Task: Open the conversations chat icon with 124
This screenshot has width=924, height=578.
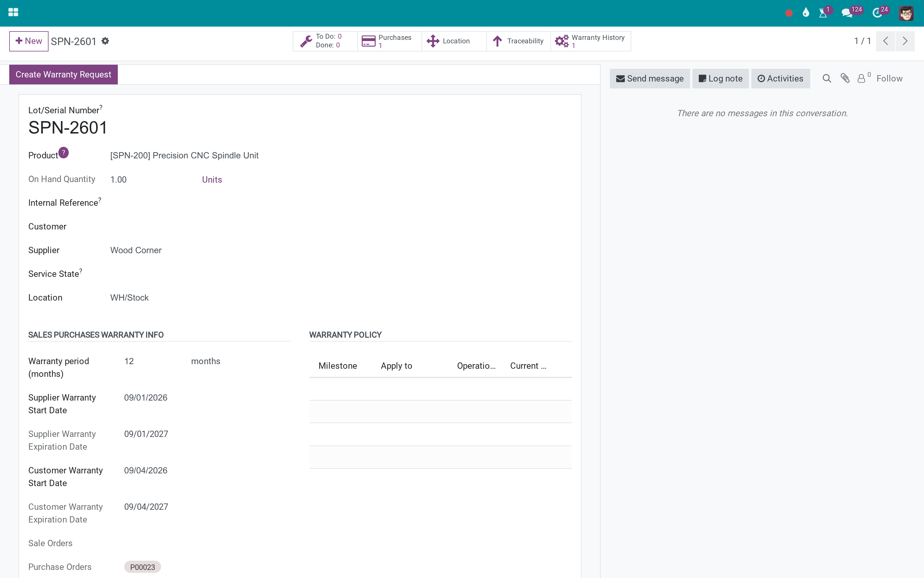Action: coord(847,13)
